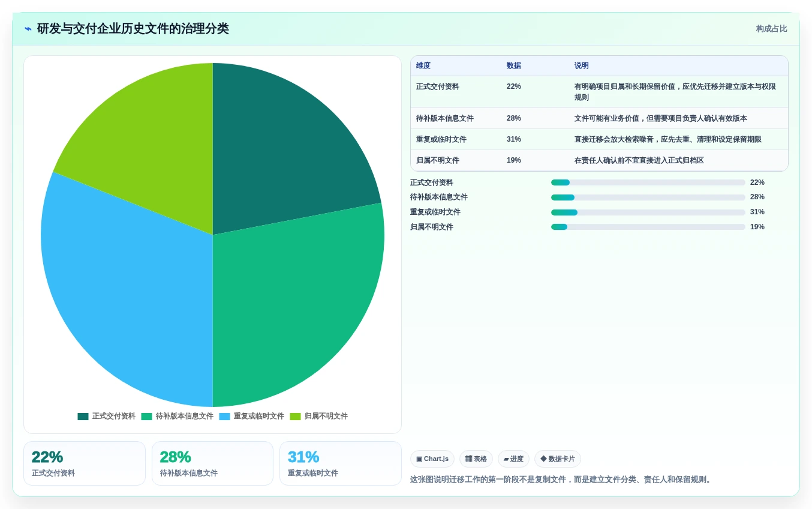Click the 维度 column header
Screen dimensions: 812x509
point(423,66)
